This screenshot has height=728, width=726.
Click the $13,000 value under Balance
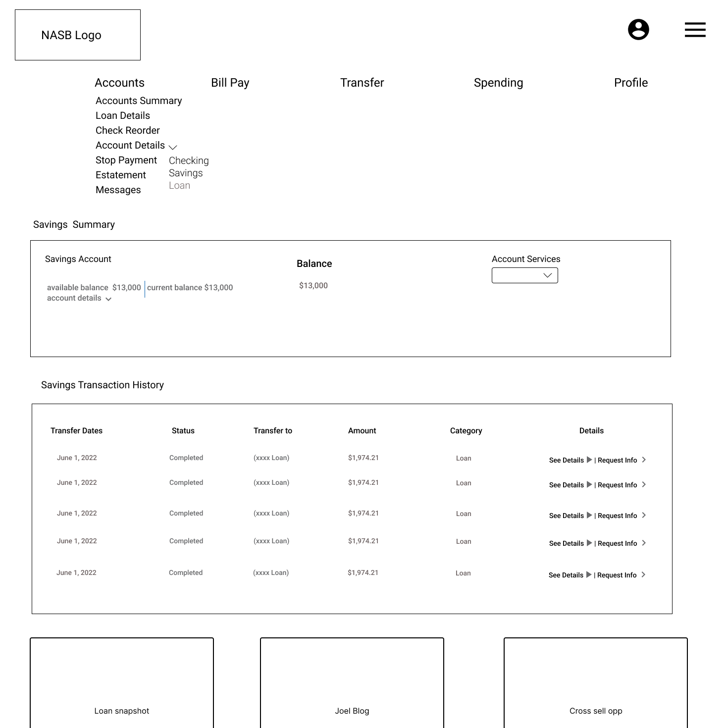click(313, 285)
